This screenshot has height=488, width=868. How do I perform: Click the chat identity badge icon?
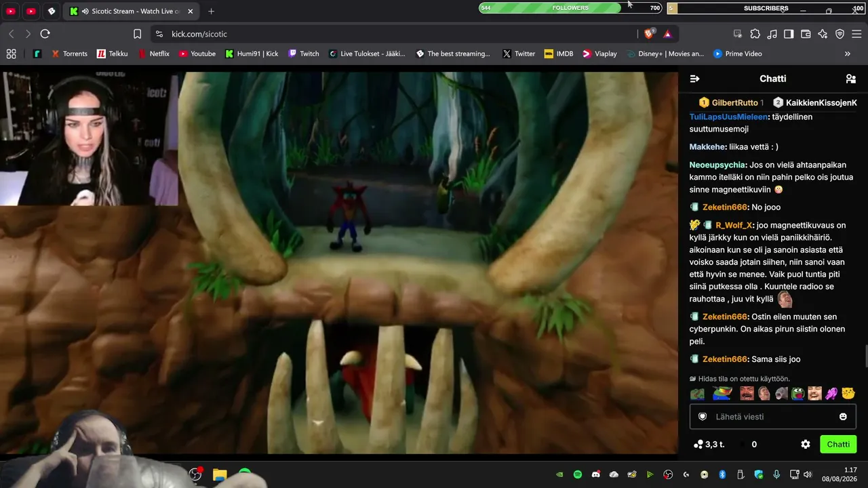[703, 416]
